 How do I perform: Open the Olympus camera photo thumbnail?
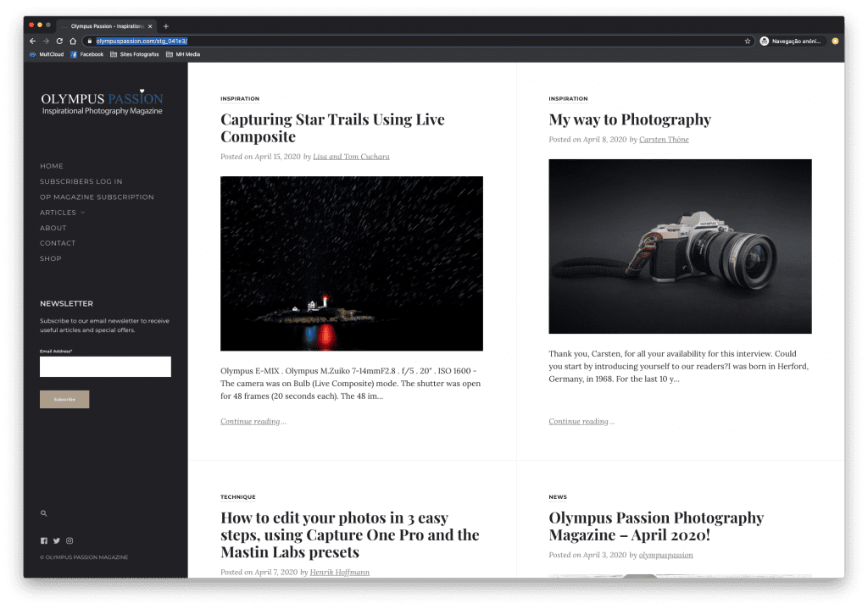tap(680, 246)
